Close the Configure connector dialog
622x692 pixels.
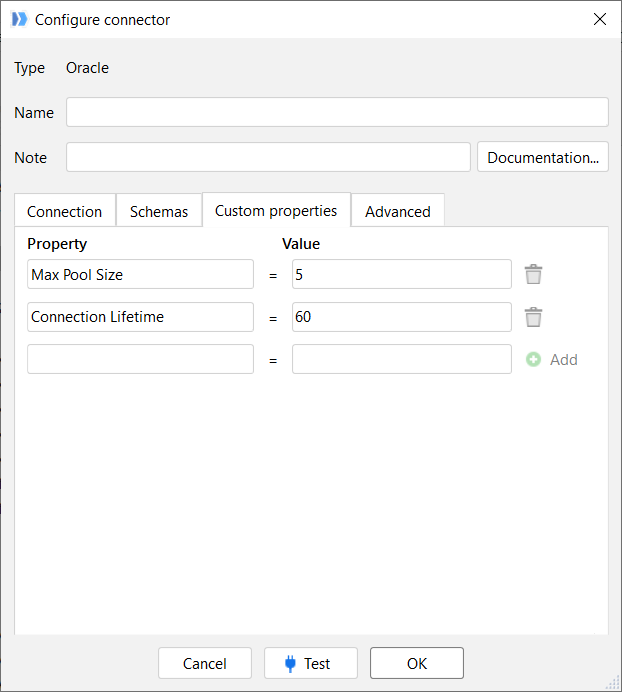pos(599,19)
